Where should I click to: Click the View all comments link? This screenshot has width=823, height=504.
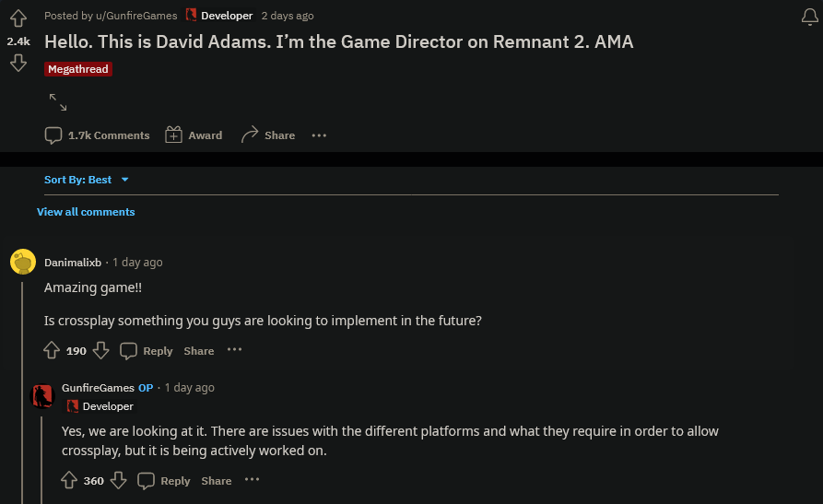(86, 212)
